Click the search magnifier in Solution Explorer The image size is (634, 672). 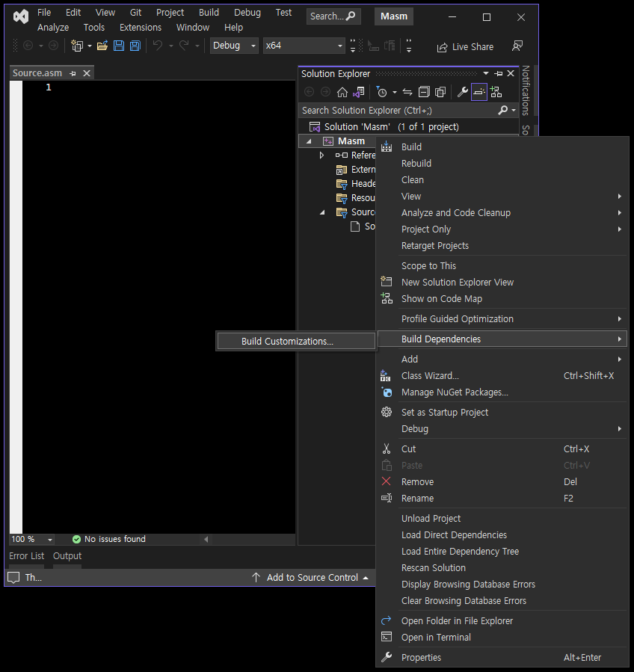[503, 110]
